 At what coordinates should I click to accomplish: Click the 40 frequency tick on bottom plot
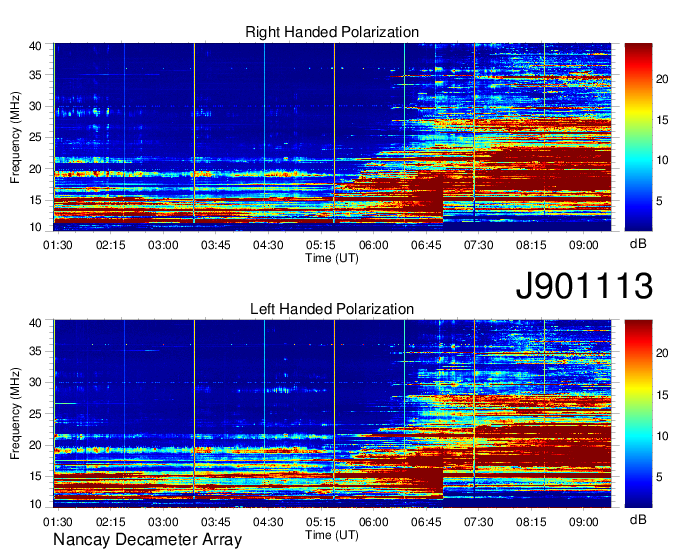tap(36, 323)
